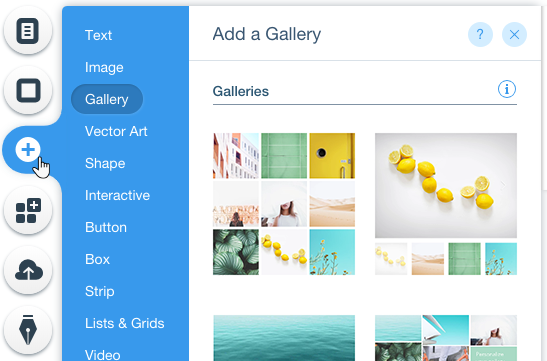
Task: Show info for the Galleries section
Action: [507, 89]
